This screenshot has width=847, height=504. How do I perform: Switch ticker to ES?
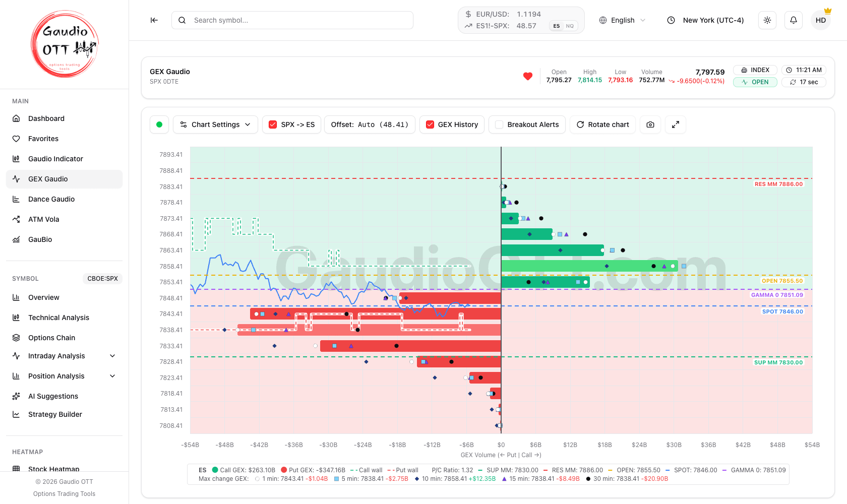[x=557, y=26]
